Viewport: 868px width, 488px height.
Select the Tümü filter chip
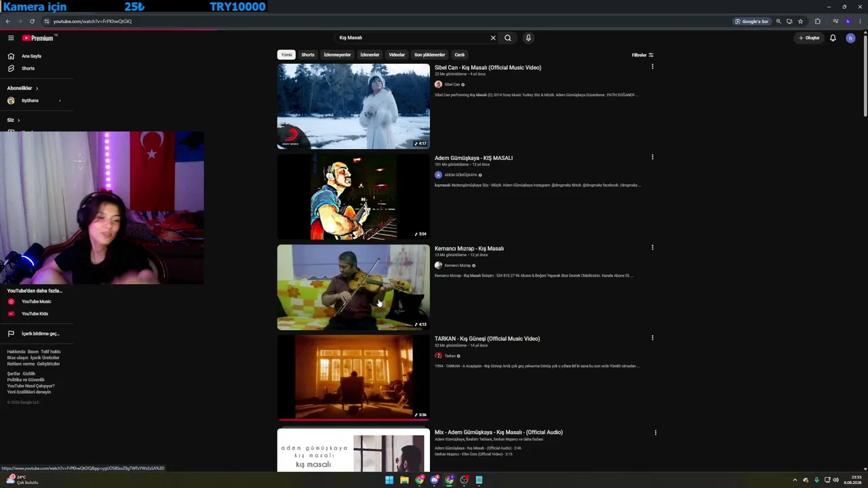point(286,55)
